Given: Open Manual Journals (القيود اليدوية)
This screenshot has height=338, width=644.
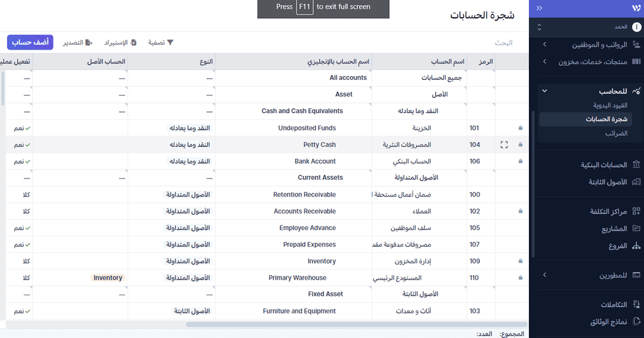Looking at the screenshot, I should click(x=610, y=106).
